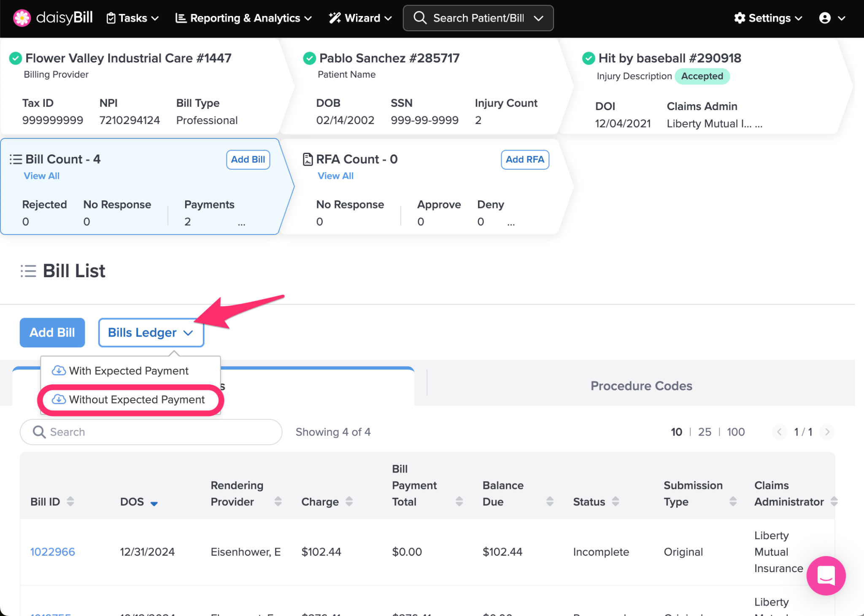Sort the Charge column
The image size is (864, 616).
(x=349, y=501)
